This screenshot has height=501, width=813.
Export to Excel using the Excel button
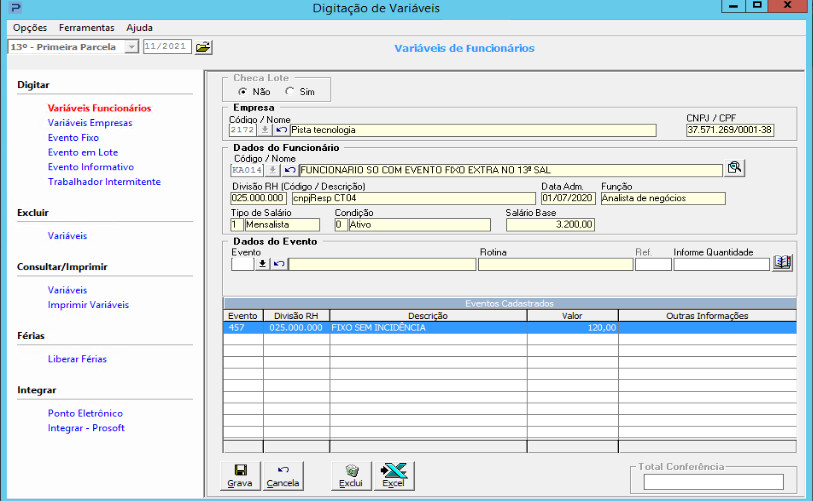[x=394, y=475]
